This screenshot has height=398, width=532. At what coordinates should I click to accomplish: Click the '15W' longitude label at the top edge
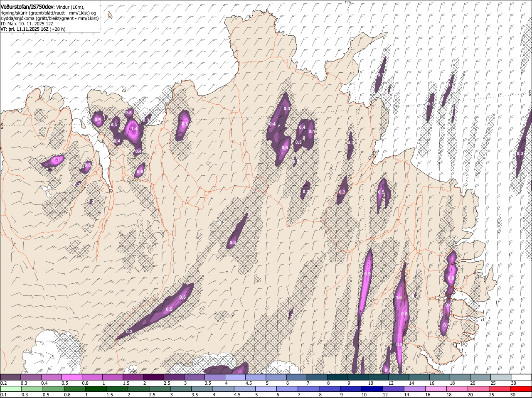click(x=348, y=2)
